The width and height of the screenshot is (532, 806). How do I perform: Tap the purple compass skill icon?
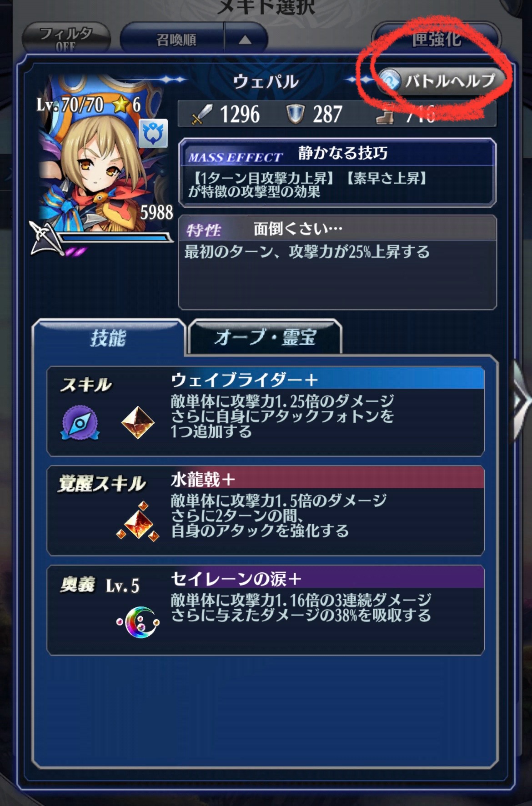click(80, 423)
